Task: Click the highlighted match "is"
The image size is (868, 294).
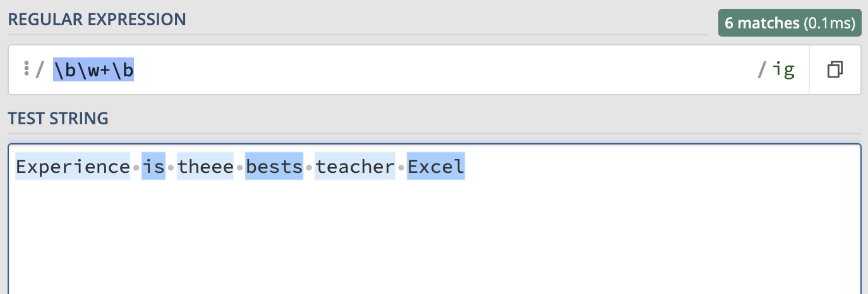Action: click(154, 167)
